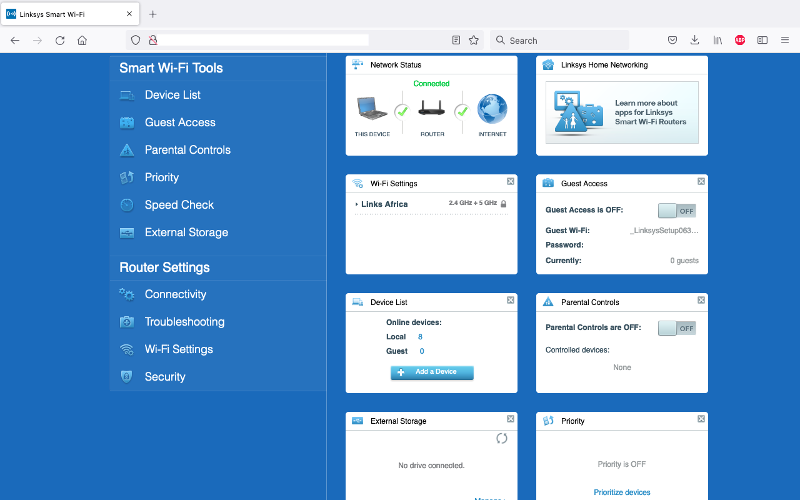
Task: Click the laptop This Device icon
Action: click(x=372, y=108)
